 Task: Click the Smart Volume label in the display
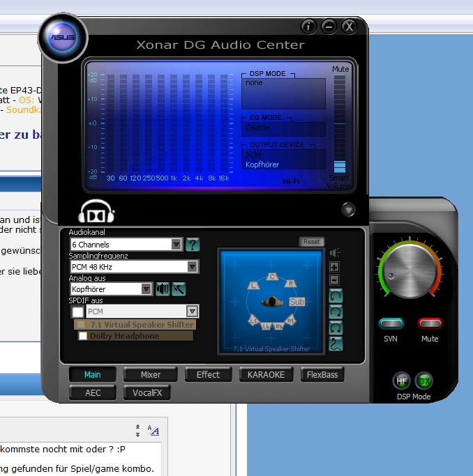[339, 182]
